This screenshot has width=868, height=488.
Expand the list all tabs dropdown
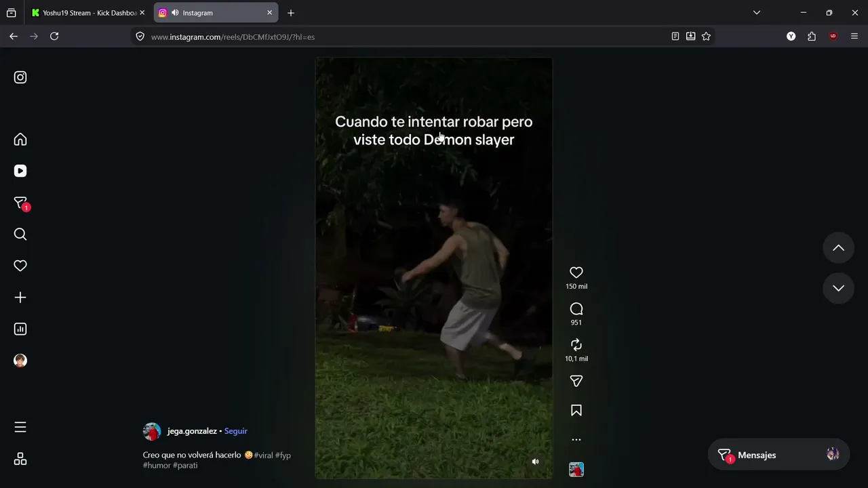tap(757, 13)
